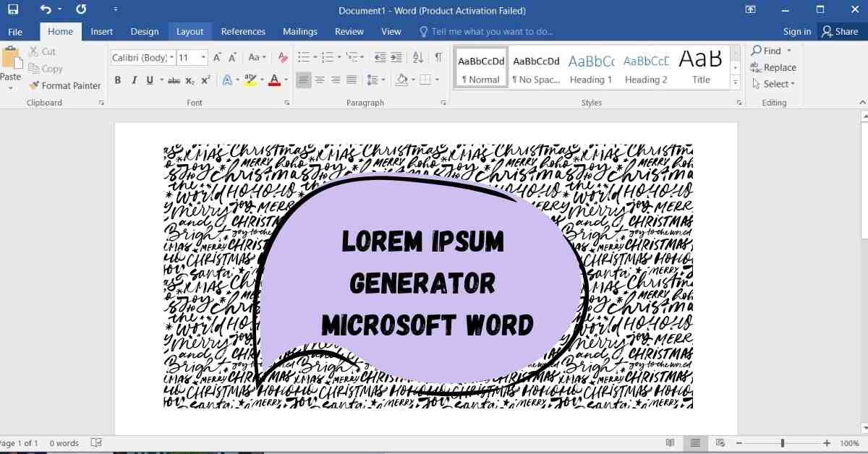868x454 pixels.
Task: Apply subscript formatting
Action: (190, 80)
